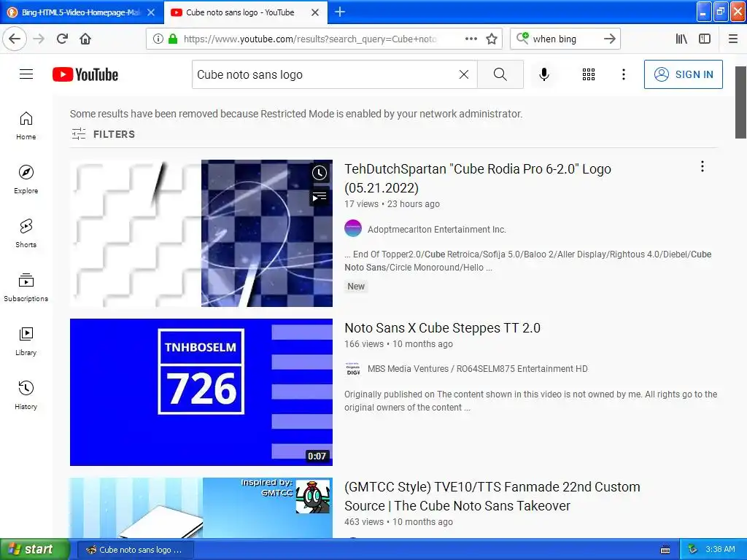Image resolution: width=747 pixels, height=560 pixels.
Task: Visit MBS Media Ventures channel link
Action: coord(477,369)
